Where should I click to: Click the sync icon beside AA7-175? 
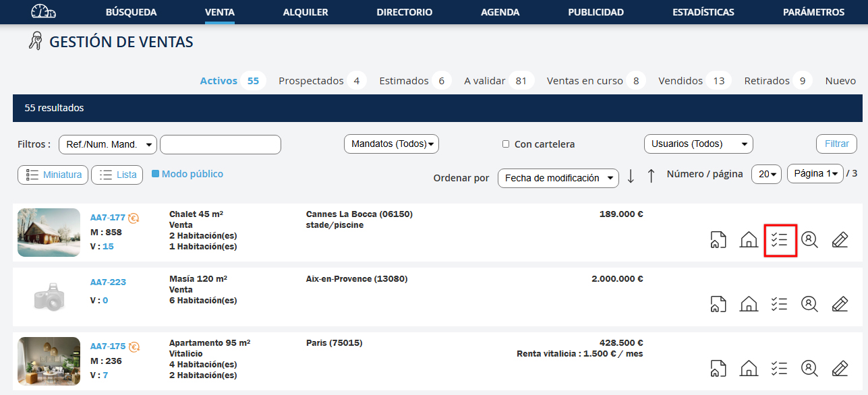point(134,347)
